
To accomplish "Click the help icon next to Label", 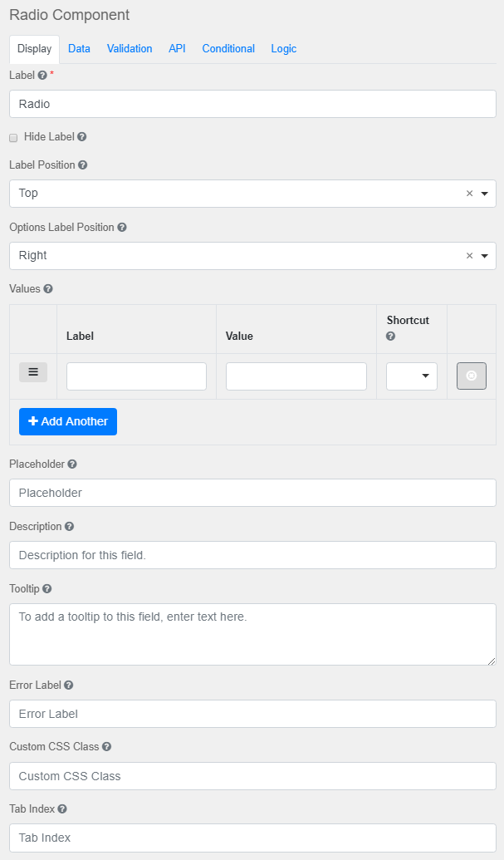I will click(42, 75).
